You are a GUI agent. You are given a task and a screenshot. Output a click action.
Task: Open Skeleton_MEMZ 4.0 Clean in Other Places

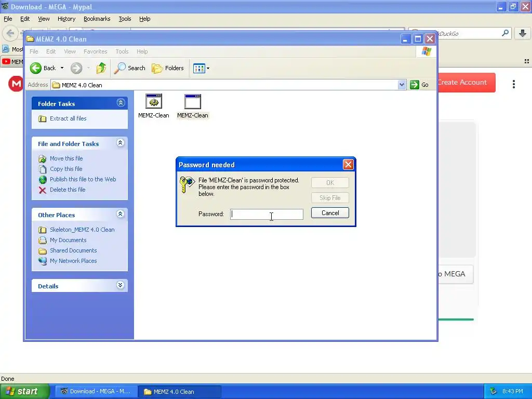pos(82,230)
